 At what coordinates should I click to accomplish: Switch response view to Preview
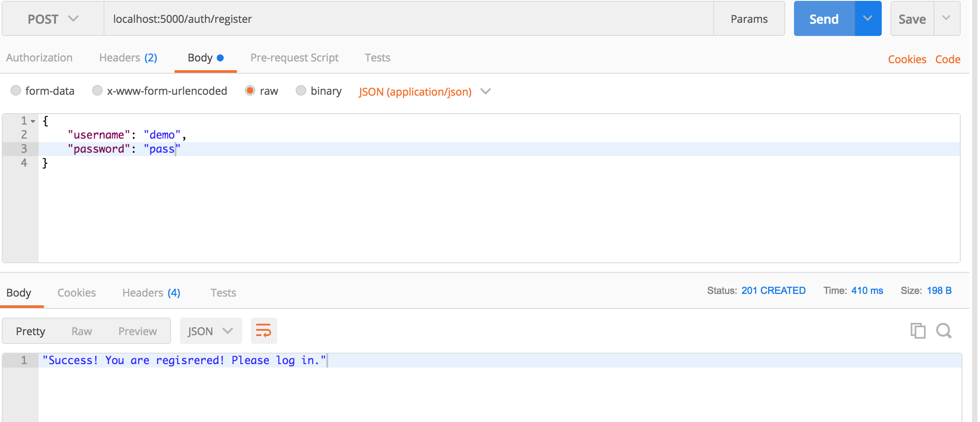(138, 331)
